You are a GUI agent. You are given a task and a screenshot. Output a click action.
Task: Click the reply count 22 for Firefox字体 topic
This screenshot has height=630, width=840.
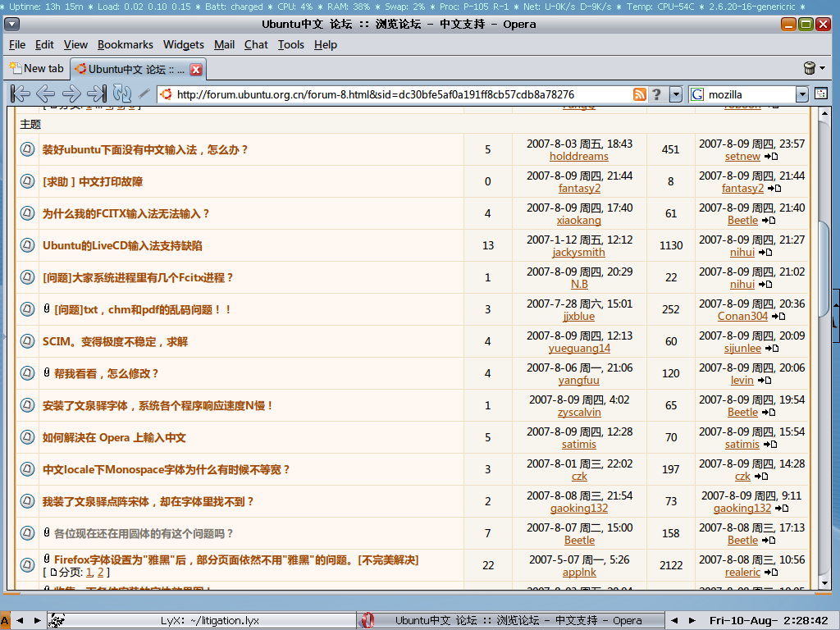click(488, 565)
